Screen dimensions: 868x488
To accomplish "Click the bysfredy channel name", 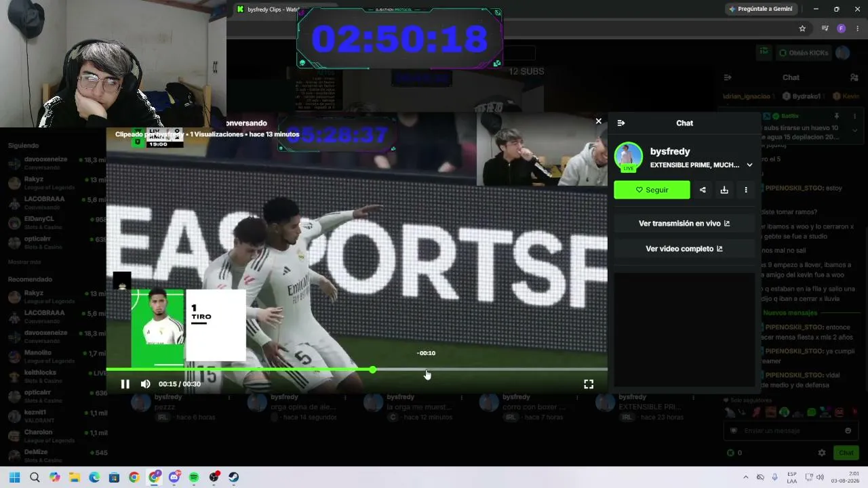I will tap(670, 151).
